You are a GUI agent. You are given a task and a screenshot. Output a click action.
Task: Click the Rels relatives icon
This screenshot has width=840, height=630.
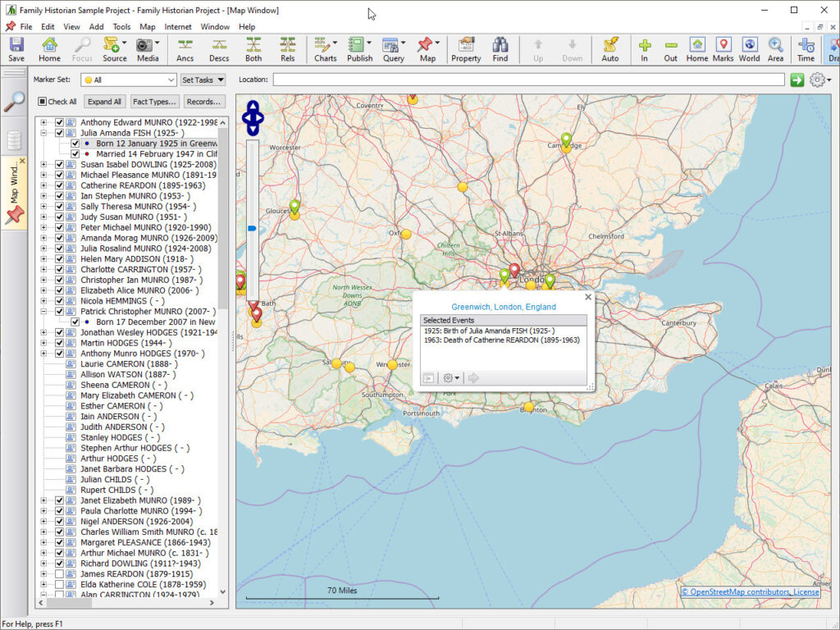[288, 49]
